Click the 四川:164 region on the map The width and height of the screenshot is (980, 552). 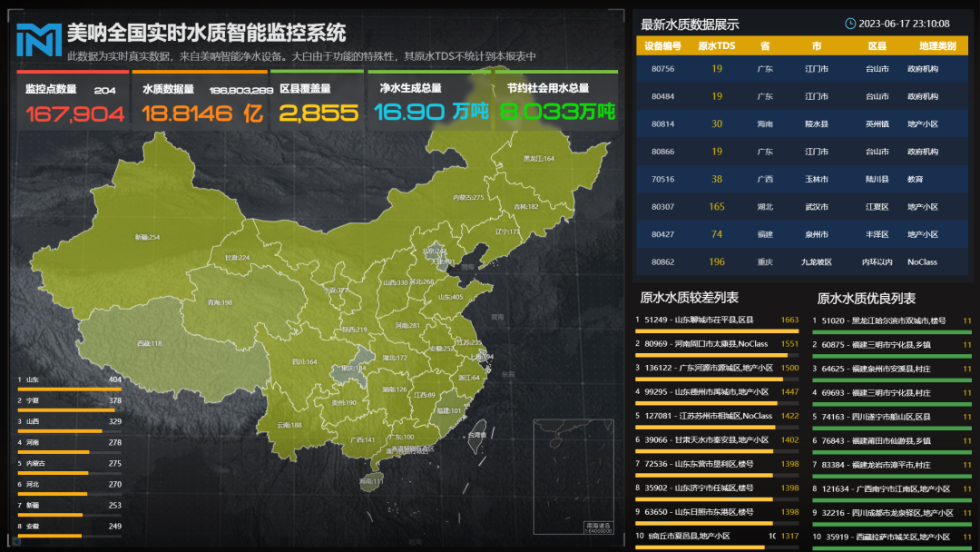point(304,361)
